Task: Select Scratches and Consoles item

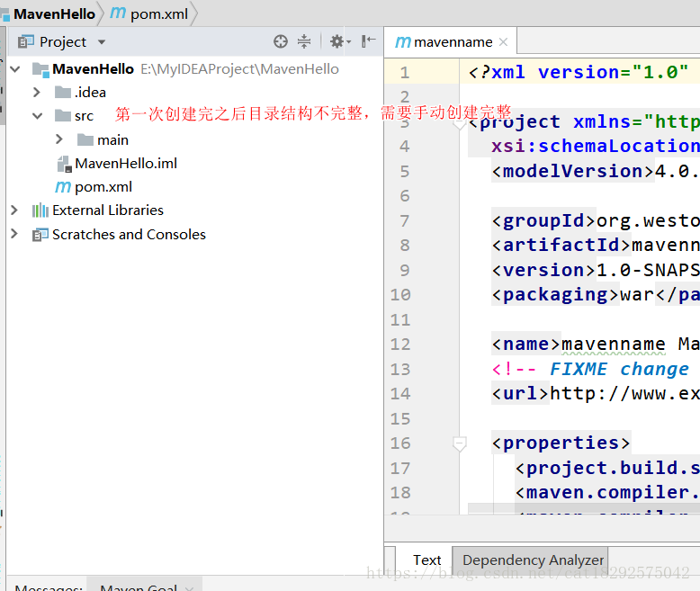Action: 129,235
